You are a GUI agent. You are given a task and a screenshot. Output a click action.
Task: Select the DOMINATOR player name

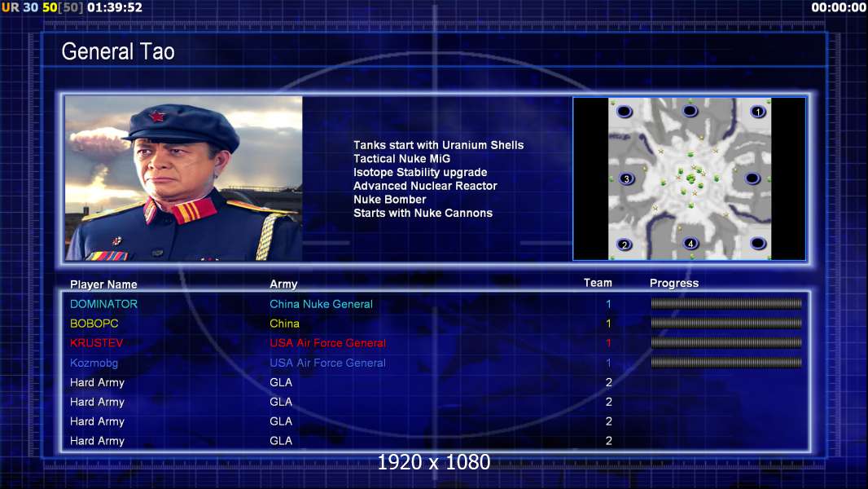(103, 304)
